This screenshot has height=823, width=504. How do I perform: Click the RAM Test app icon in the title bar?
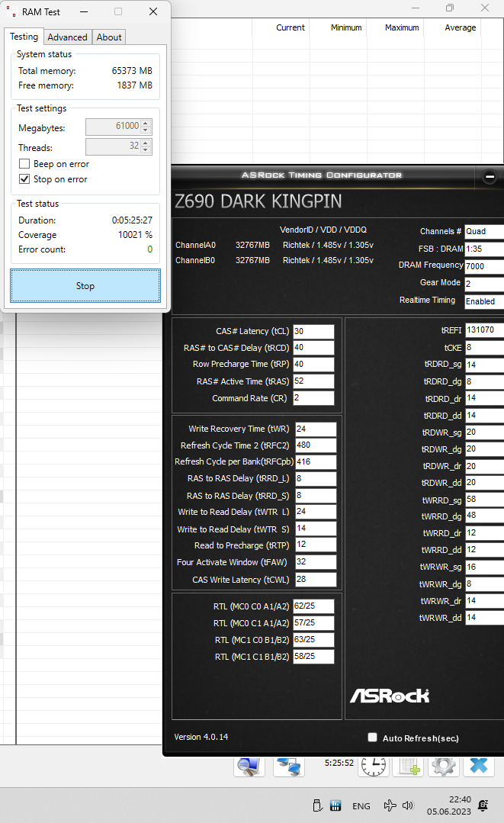tap(11, 11)
